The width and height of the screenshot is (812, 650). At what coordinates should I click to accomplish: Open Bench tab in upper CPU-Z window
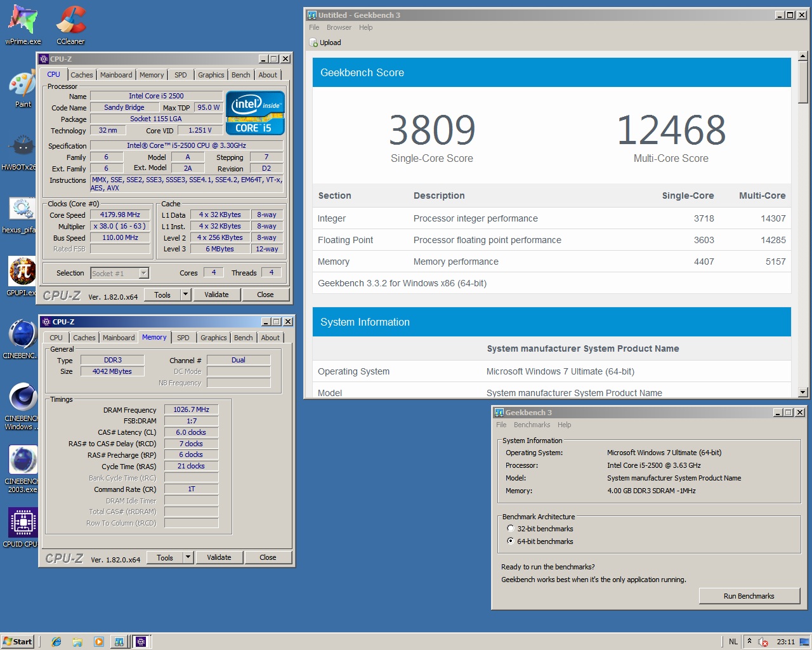(x=240, y=75)
